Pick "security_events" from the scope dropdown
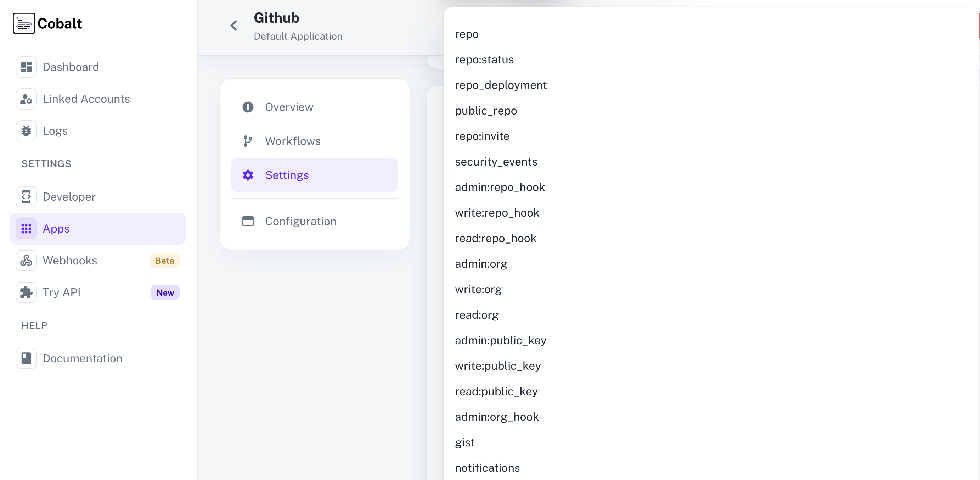The height and width of the screenshot is (480, 980). (x=496, y=161)
